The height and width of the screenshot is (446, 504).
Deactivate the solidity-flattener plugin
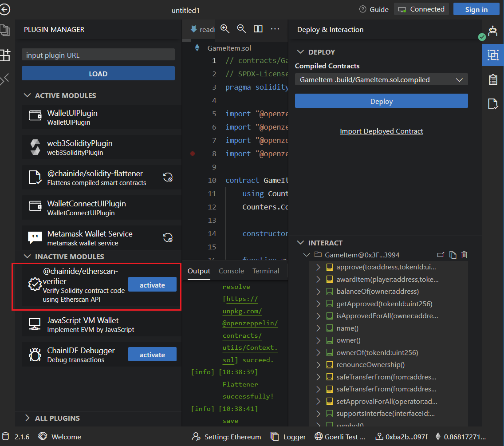[168, 178]
